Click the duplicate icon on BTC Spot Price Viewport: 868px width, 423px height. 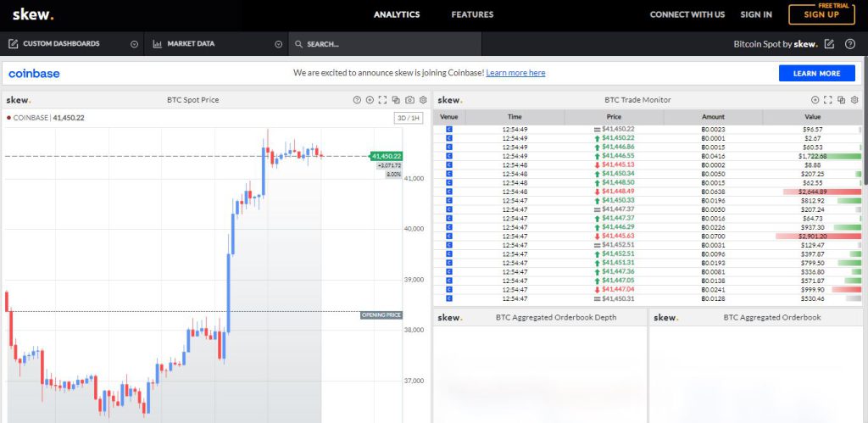click(x=396, y=100)
